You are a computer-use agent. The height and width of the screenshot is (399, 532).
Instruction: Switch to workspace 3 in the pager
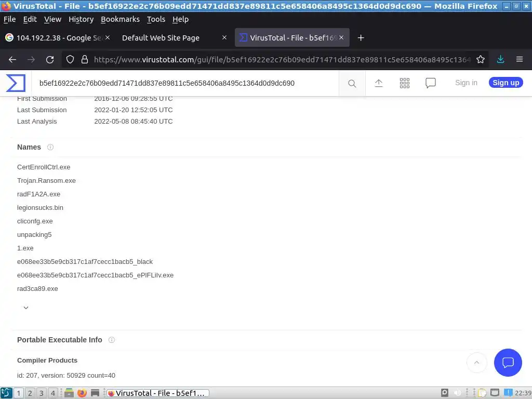(x=42, y=393)
